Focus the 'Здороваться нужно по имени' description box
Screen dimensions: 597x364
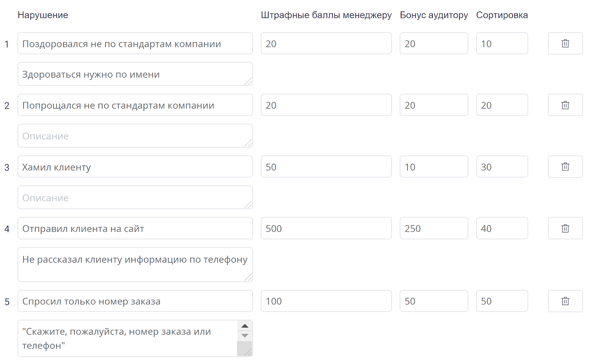click(x=135, y=74)
